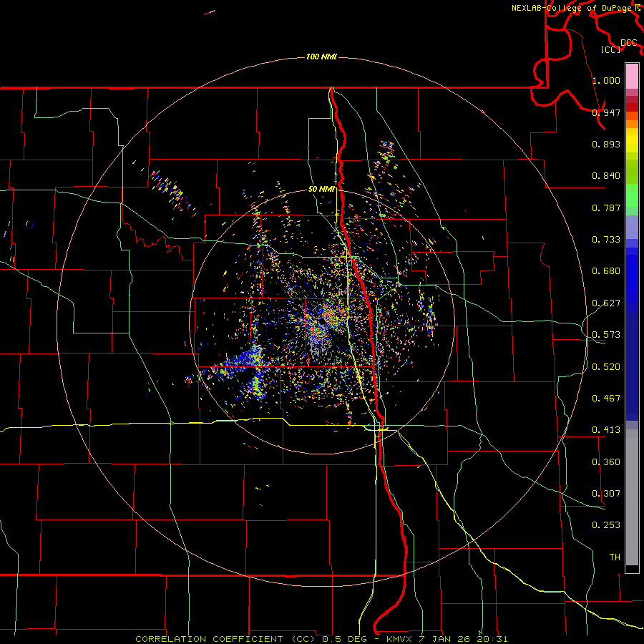The height and width of the screenshot is (644, 644).
Task: Click the 0.253 color scale value
Action: (606, 525)
